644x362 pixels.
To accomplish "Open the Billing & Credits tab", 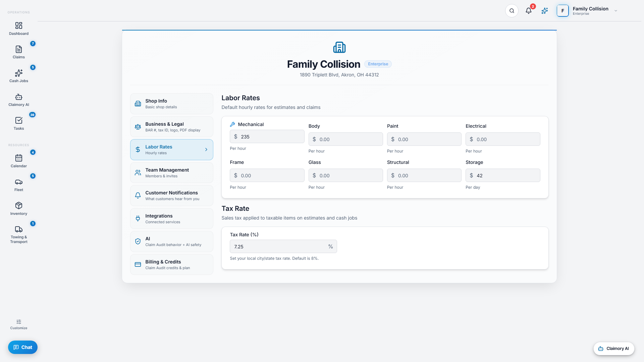I will [172, 264].
